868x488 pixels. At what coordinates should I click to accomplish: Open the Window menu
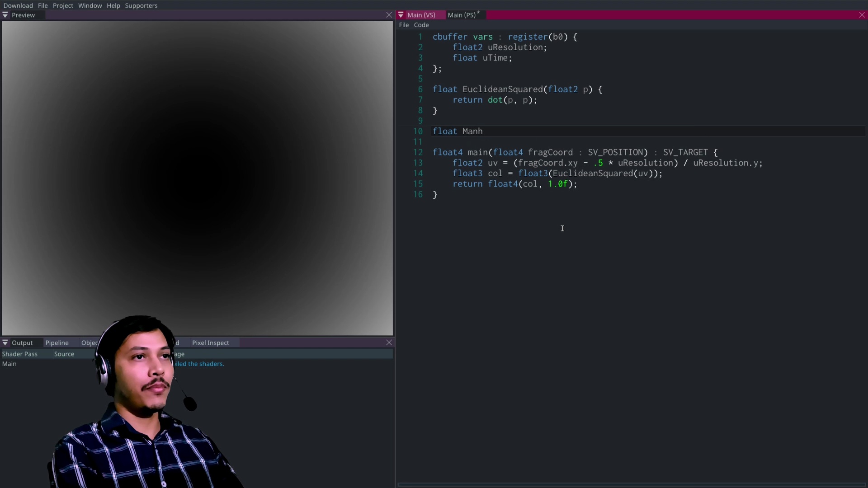click(x=90, y=5)
